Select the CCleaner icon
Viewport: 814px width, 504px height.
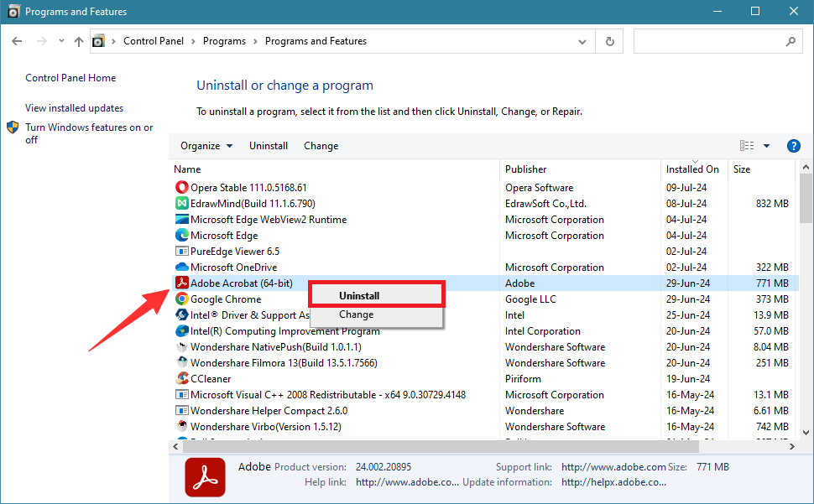tap(182, 378)
